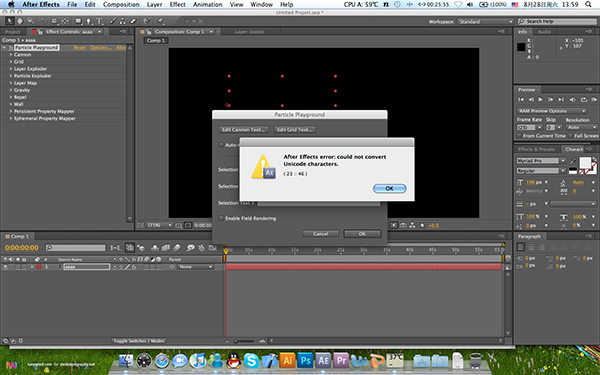
Task: Click the fill color swatch in Character
Action: (585, 163)
